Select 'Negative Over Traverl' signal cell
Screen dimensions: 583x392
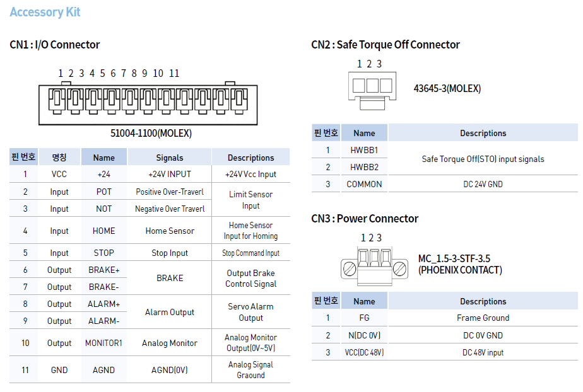coord(170,209)
